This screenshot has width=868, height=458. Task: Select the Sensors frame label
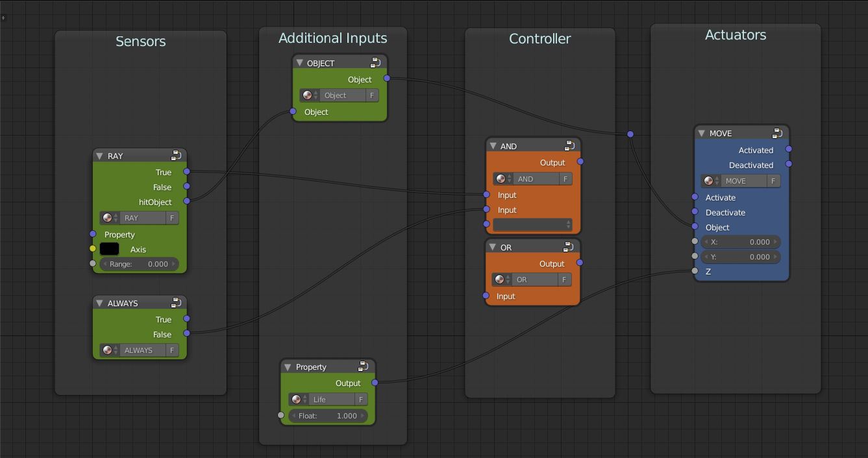(141, 42)
